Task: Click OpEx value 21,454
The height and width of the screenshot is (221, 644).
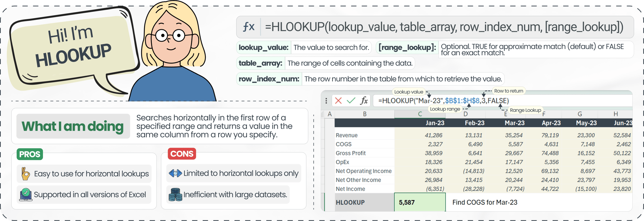Action: click(x=474, y=162)
